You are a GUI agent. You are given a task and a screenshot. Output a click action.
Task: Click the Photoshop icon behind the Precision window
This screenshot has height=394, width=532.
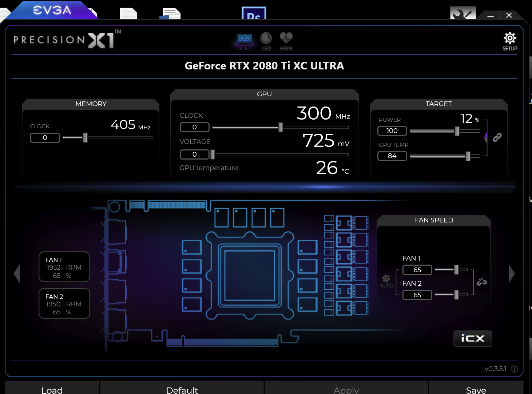point(254,13)
